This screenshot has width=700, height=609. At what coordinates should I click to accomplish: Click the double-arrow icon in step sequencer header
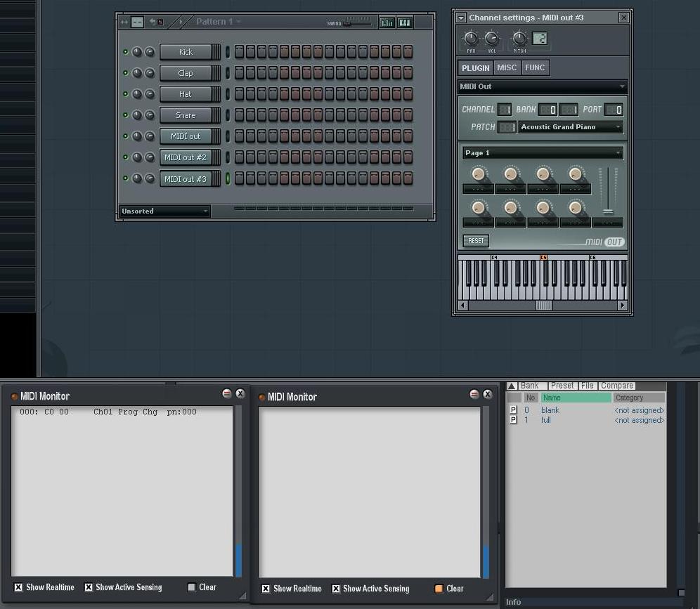click(124, 22)
